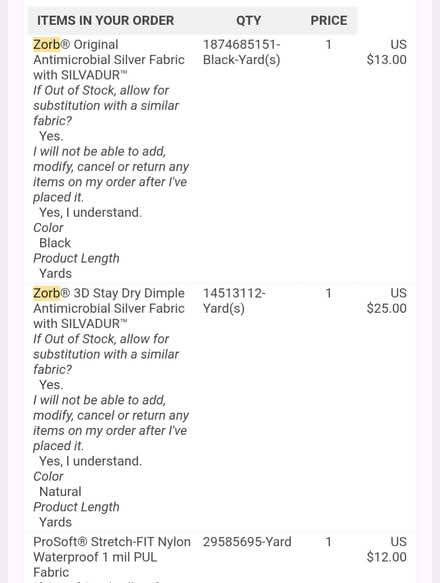
Task: Select the ProSoft Stretch-FIT Nylon item name
Action: coord(112,557)
